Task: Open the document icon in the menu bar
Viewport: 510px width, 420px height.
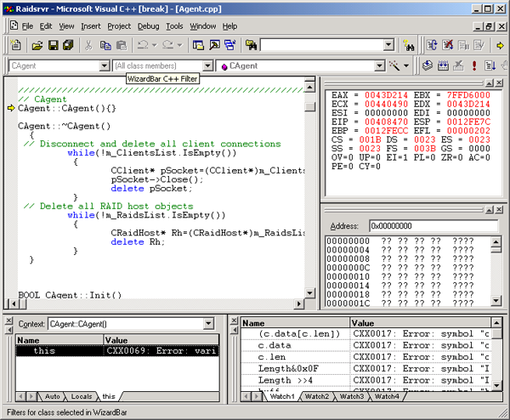Action: (x=14, y=26)
